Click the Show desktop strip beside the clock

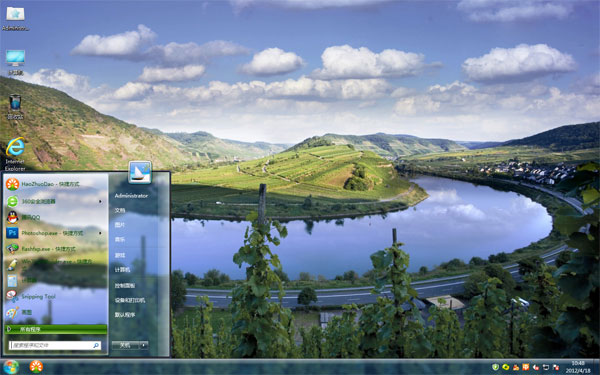(597, 367)
